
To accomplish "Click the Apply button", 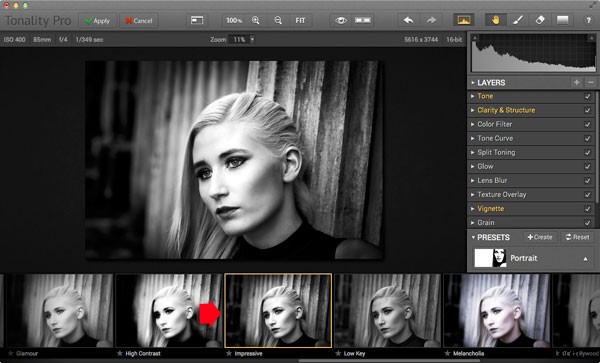I will click(x=98, y=21).
